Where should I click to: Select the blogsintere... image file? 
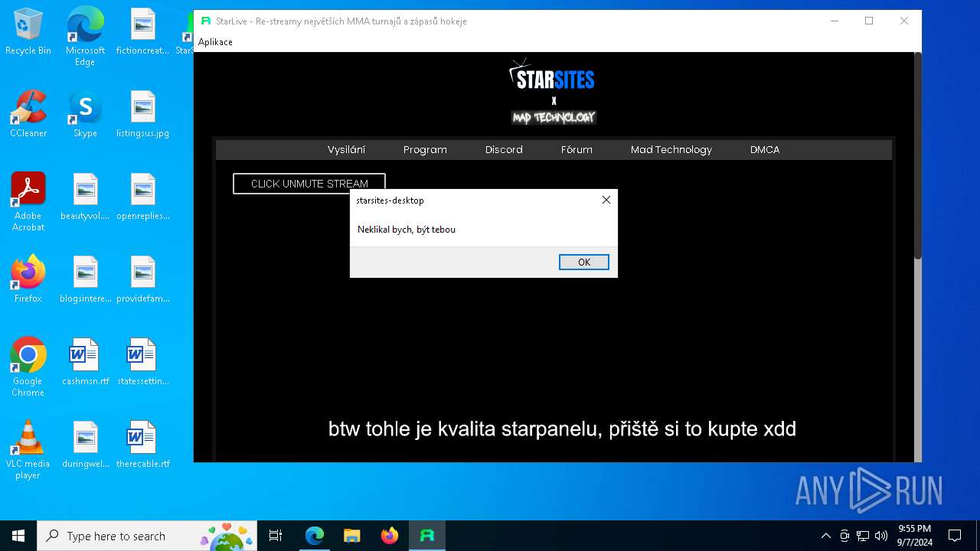85,280
